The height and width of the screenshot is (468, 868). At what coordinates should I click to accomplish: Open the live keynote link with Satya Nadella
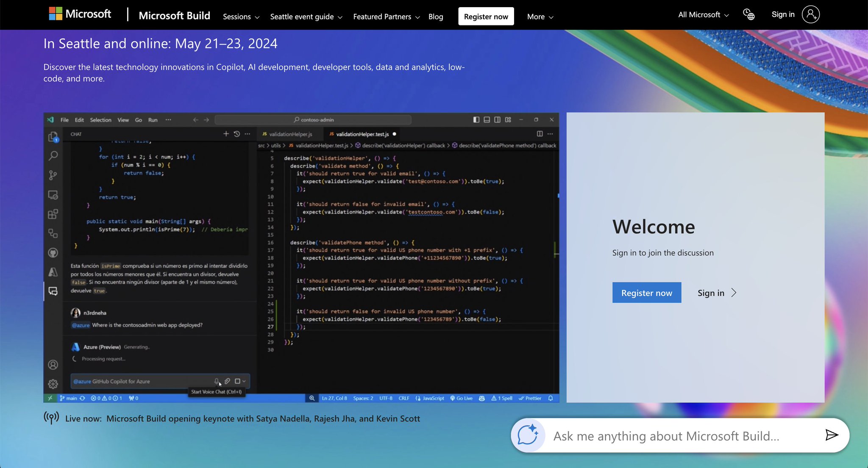tap(263, 418)
